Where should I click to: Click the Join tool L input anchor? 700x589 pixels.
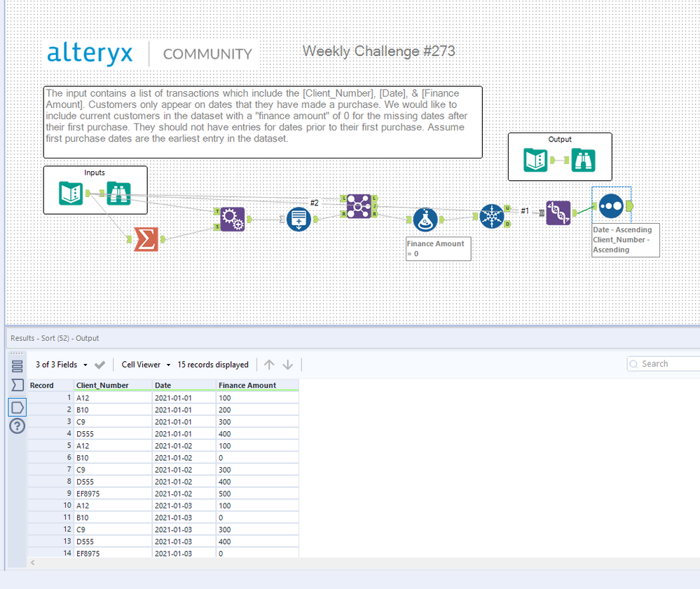click(344, 198)
